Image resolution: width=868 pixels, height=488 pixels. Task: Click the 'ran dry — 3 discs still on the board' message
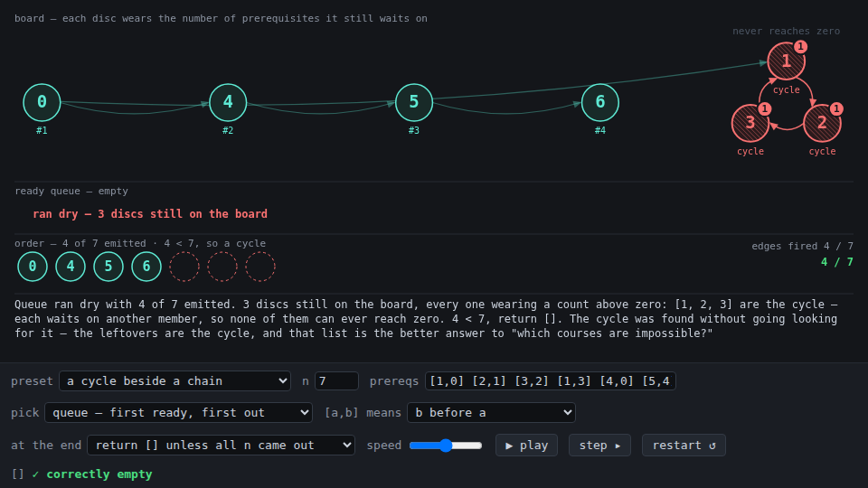coord(150,213)
